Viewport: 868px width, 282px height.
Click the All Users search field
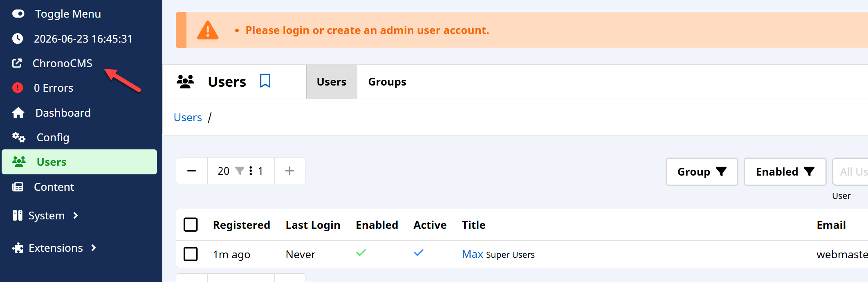pos(850,171)
